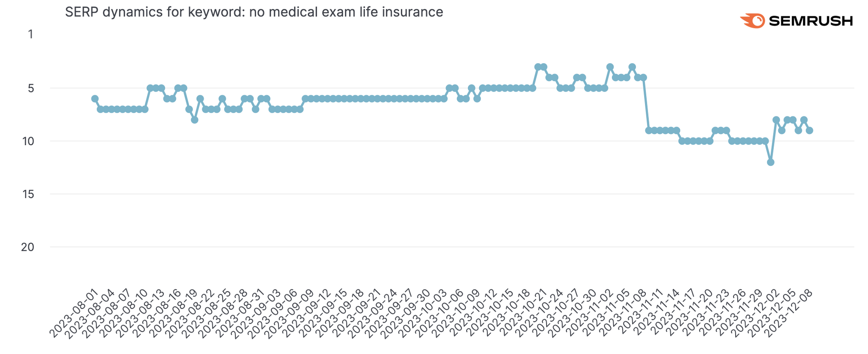
Task: Click the 2023-11-11 x-axis date label
Action: tap(639, 314)
